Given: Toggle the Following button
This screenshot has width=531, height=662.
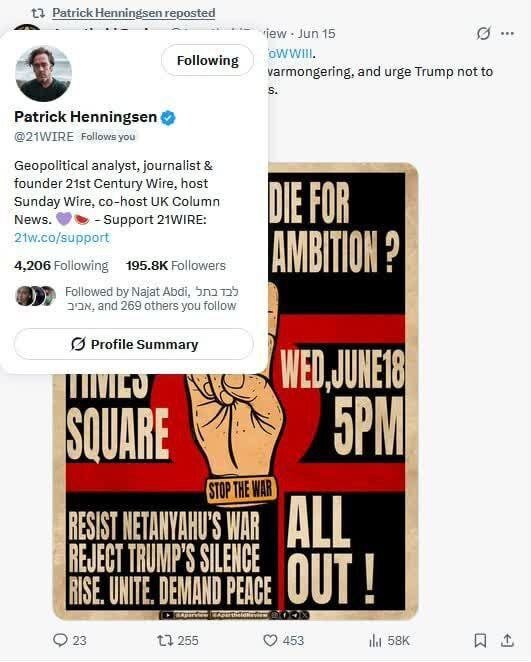Looking at the screenshot, I should point(208,60).
